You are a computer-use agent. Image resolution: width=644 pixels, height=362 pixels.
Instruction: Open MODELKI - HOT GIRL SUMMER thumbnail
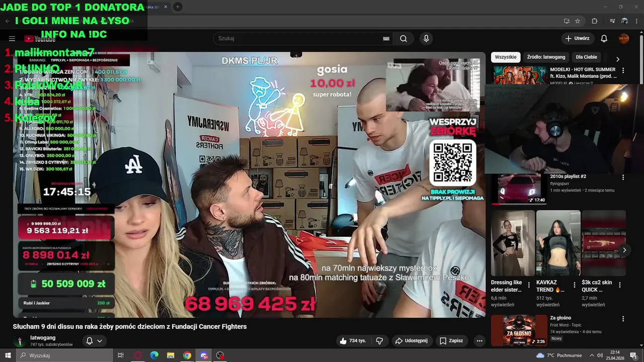pyautogui.click(x=519, y=75)
